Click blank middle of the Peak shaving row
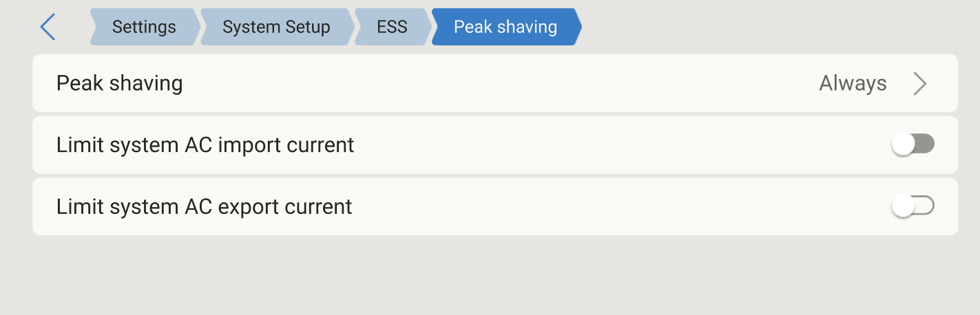The height and width of the screenshot is (315, 980). coord(496,84)
